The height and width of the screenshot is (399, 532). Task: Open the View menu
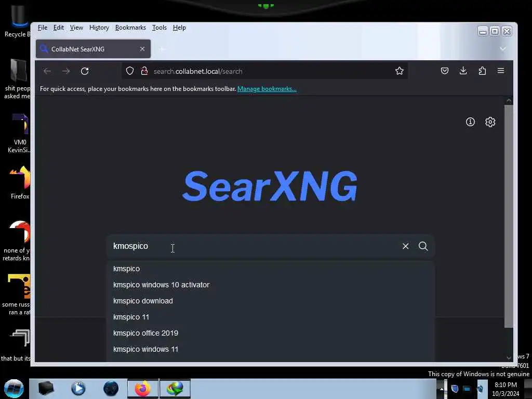pos(76,28)
